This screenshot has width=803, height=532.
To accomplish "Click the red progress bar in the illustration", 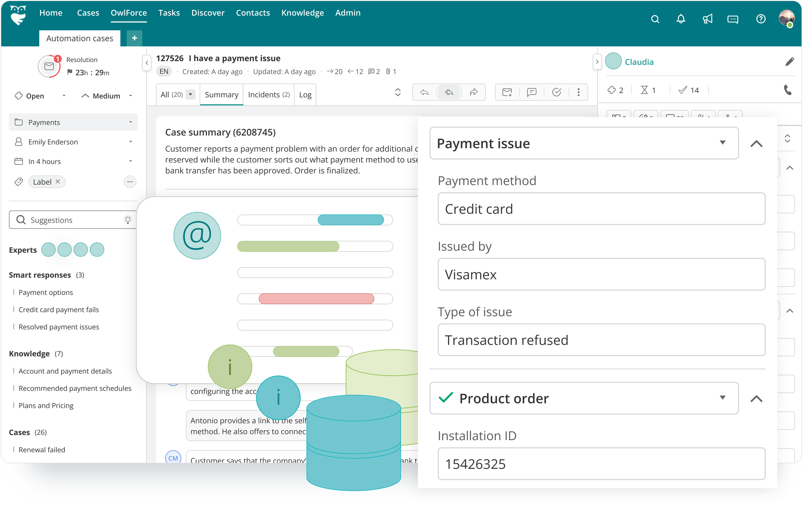I will click(316, 299).
